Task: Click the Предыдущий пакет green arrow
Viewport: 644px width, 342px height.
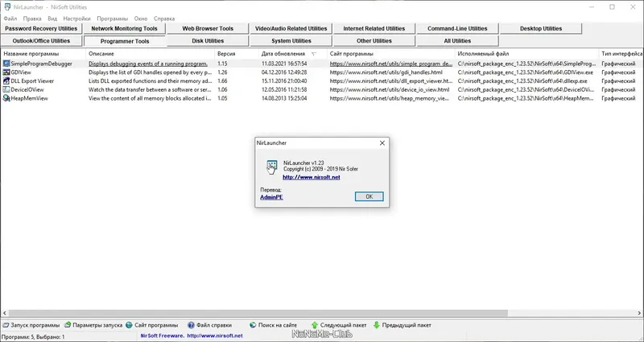Action: pos(376,325)
